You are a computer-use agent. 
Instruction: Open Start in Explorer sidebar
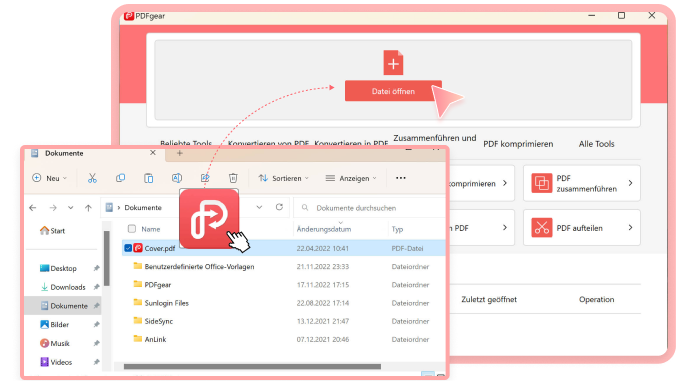coord(52,231)
